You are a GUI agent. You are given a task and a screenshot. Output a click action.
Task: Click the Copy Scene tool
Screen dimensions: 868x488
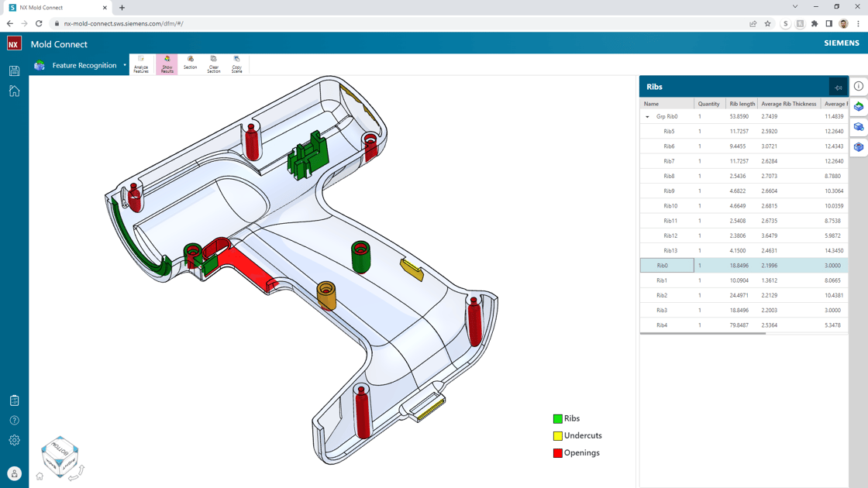coord(236,64)
